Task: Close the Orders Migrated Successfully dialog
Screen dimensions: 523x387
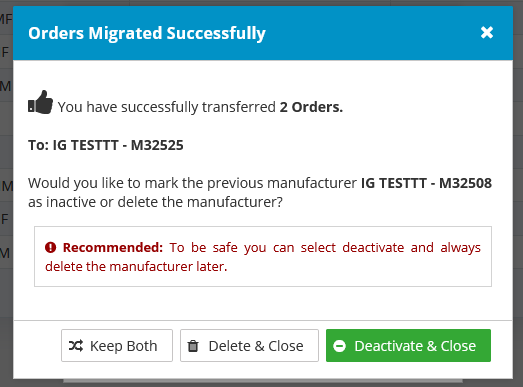Action: pos(487,33)
